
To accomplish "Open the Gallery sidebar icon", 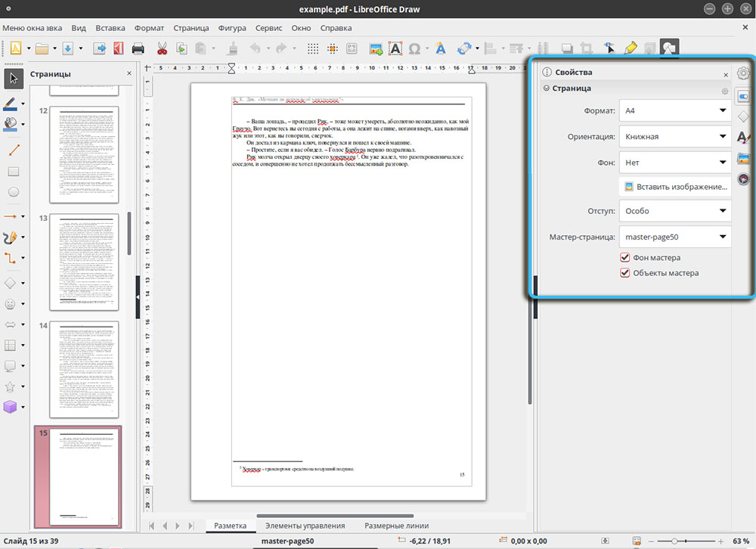I will coord(743,159).
